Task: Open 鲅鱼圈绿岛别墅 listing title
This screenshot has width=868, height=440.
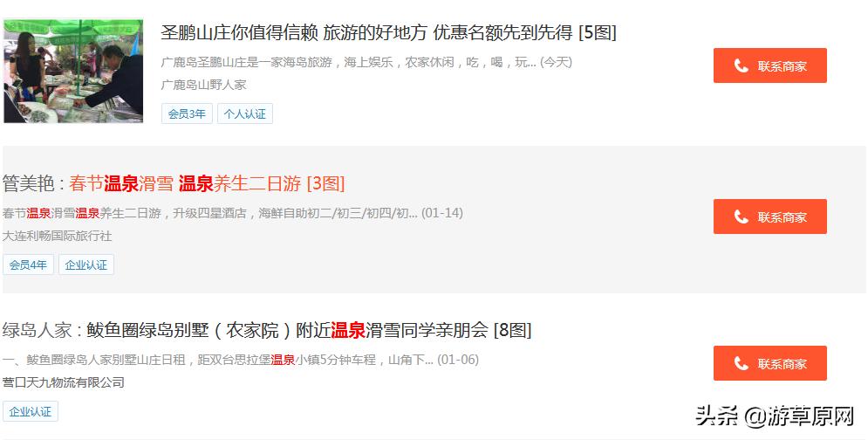Action: pyautogui.click(x=309, y=330)
